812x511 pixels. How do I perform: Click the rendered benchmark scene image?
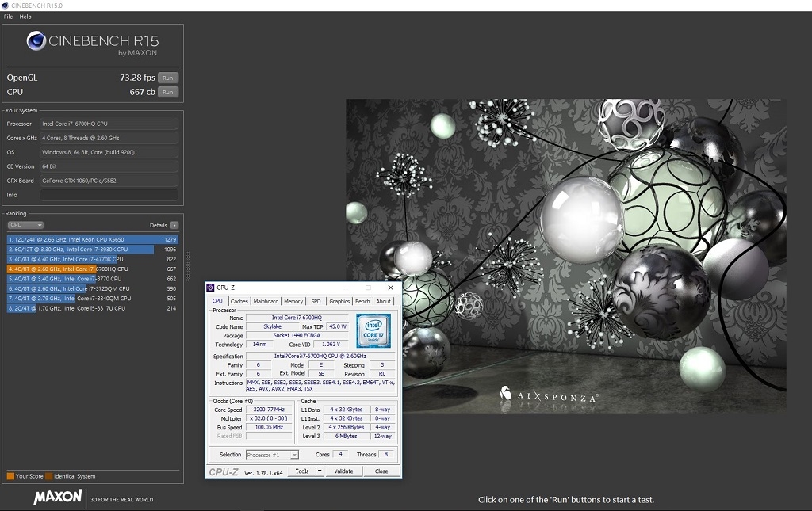[566, 256]
